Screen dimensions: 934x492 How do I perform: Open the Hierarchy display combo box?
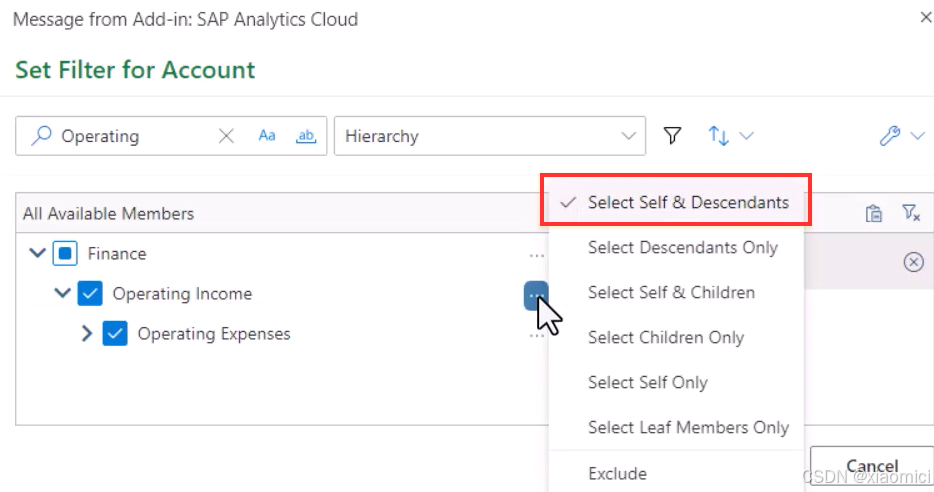[x=490, y=136]
